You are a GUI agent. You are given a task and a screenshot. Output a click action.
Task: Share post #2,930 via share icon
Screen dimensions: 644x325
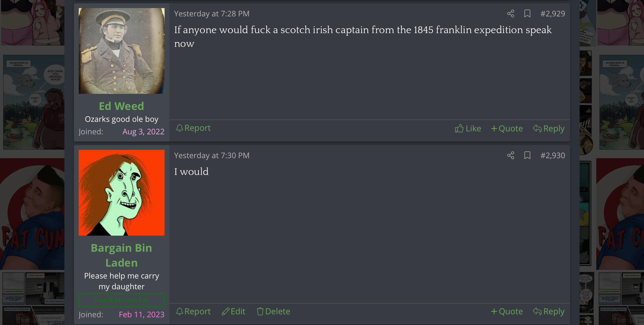coord(511,155)
